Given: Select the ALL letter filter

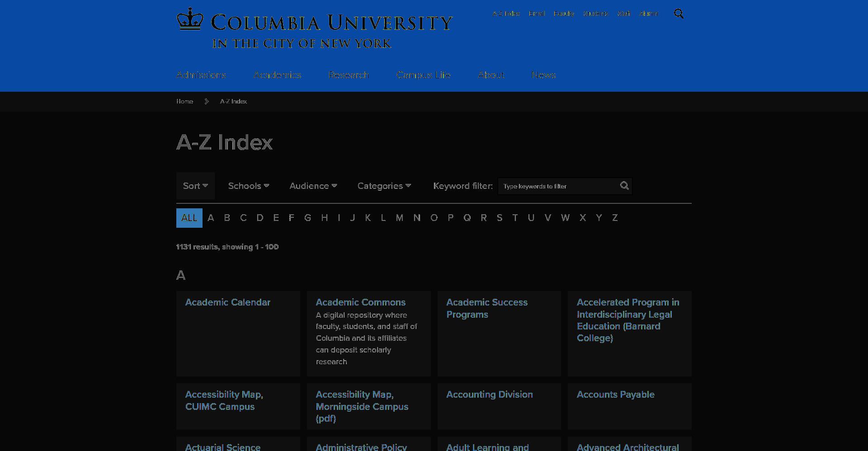Looking at the screenshot, I should pyautogui.click(x=189, y=218).
